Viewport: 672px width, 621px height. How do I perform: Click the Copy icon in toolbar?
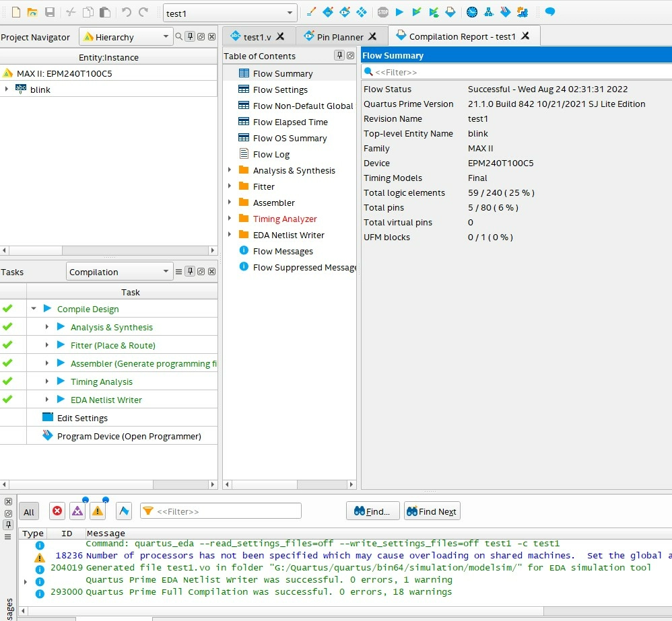pyautogui.click(x=88, y=12)
